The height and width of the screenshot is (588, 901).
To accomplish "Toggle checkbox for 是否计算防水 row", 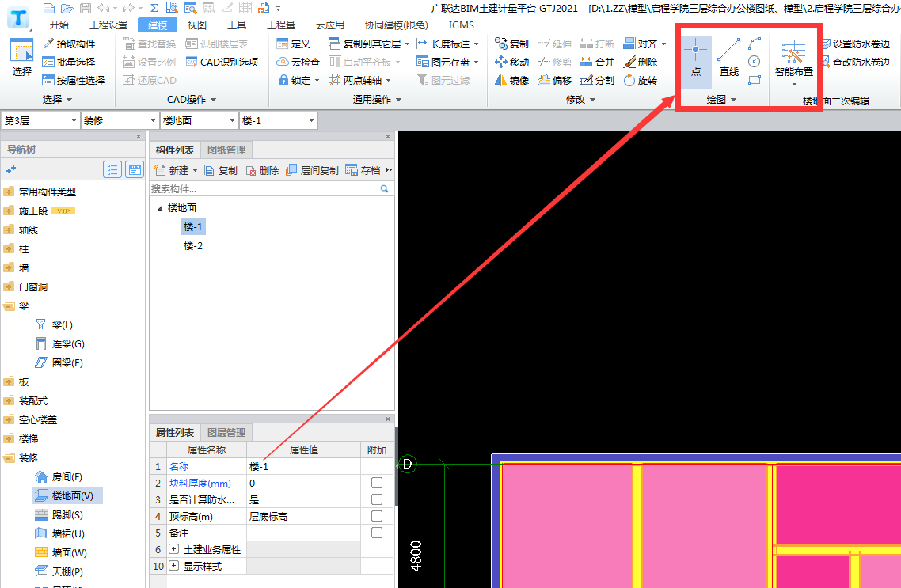I will 377,499.
